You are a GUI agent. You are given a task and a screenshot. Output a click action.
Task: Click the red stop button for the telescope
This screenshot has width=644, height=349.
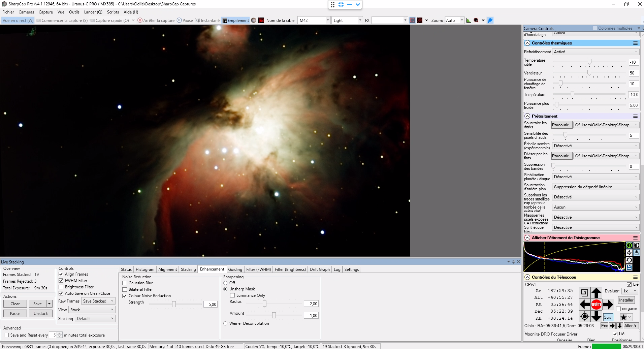(x=596, y=305)
